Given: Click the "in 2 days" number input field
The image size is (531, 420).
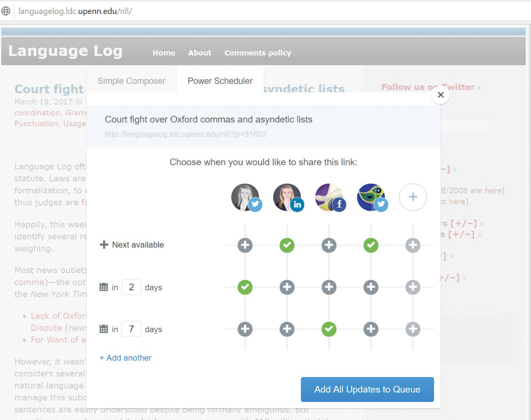Looking at the screenshot, I should (x=132, y=287).
